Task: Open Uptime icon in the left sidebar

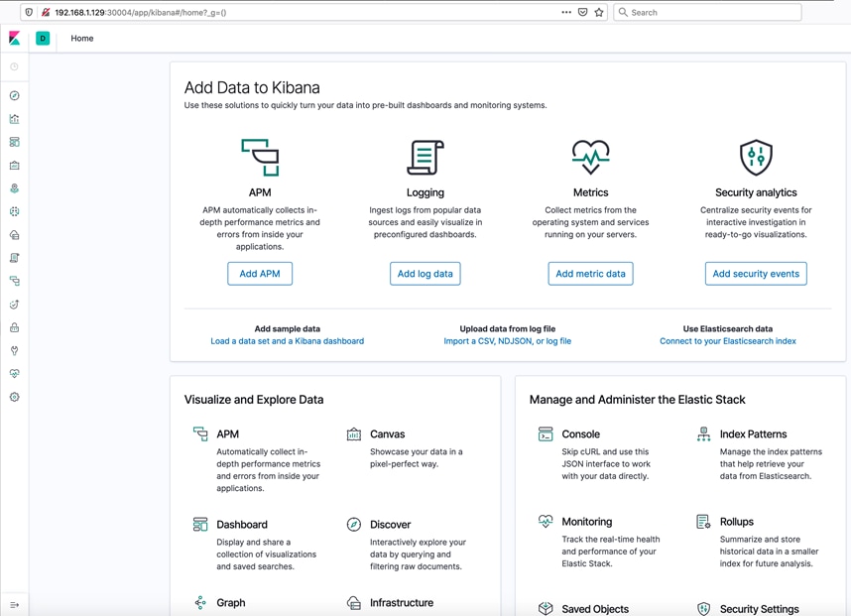Action: pos(15,305)
